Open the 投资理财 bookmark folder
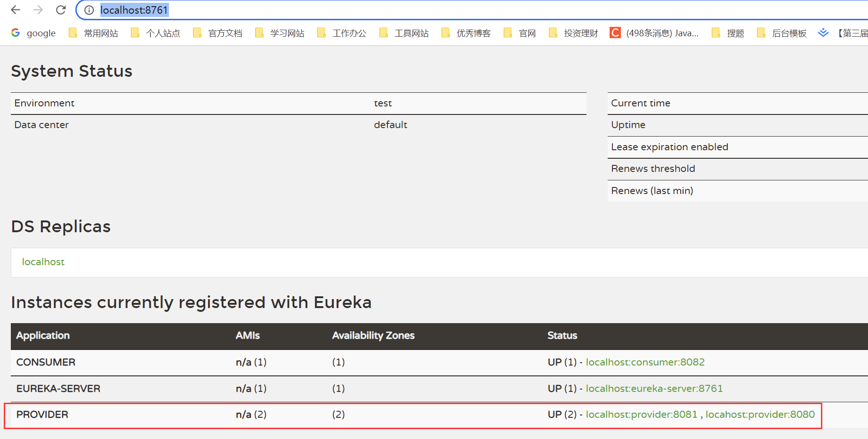Image resolution: width=868 pixels, height=439 pixels. pyautogui.click(x=574, y=33)
